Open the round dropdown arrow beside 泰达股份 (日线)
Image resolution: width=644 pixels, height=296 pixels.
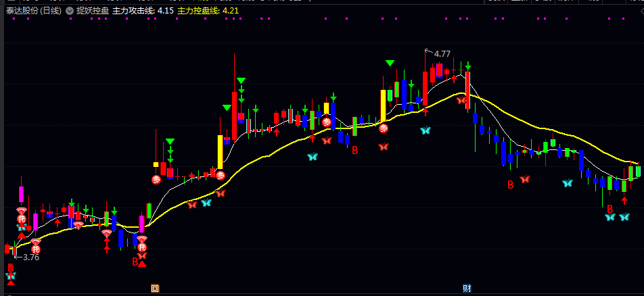point(70,11)
